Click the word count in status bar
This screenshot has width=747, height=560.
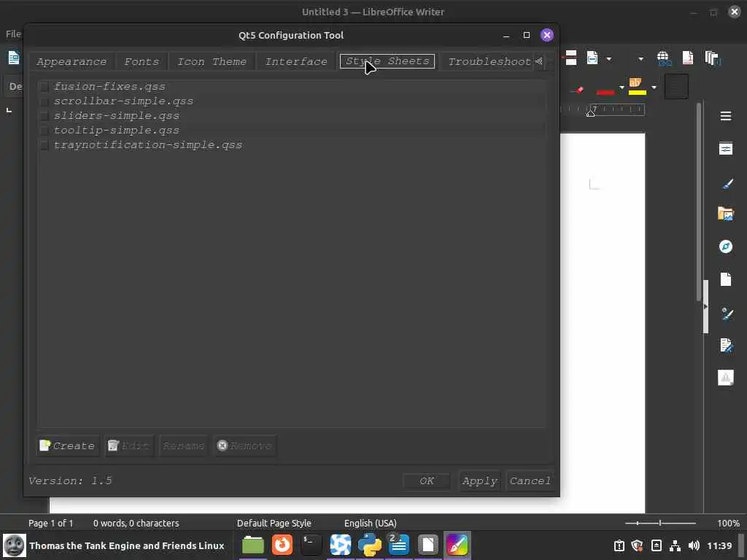click(x=136, y=524)
